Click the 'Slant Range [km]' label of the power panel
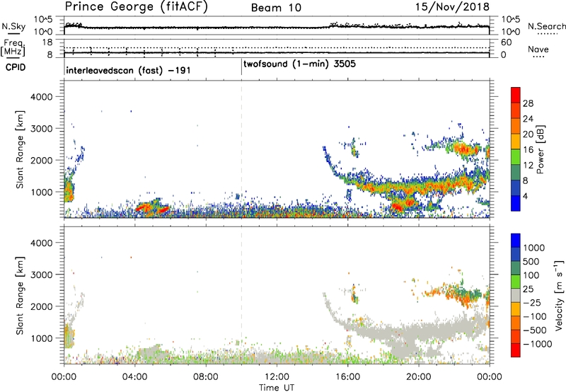Image resolution: width=566 pixels, height=392 pixels. tap(21, 149)
